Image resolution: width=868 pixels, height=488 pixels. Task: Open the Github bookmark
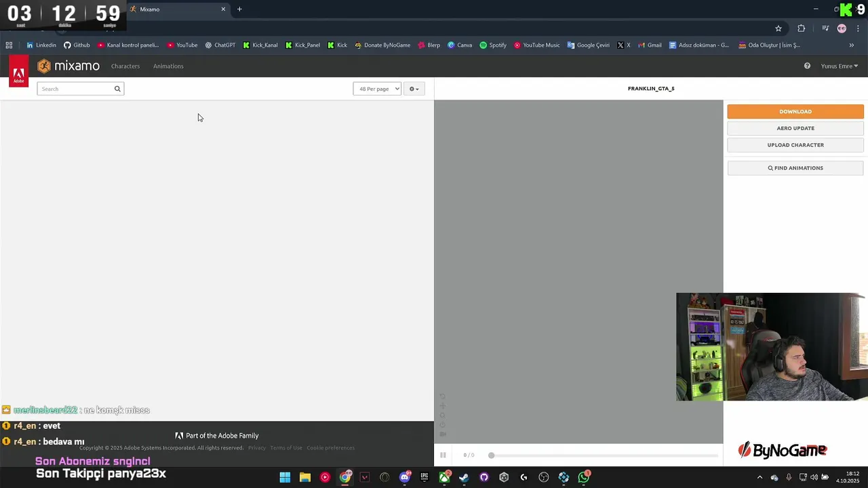77,45
